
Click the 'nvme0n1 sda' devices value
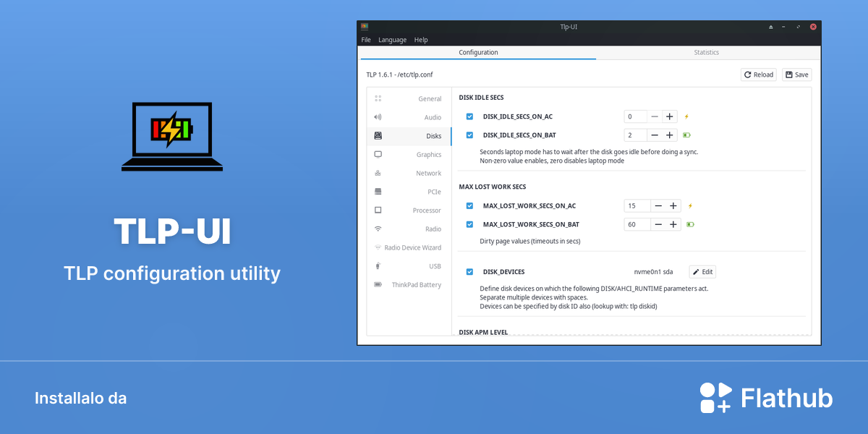(653, 272)
